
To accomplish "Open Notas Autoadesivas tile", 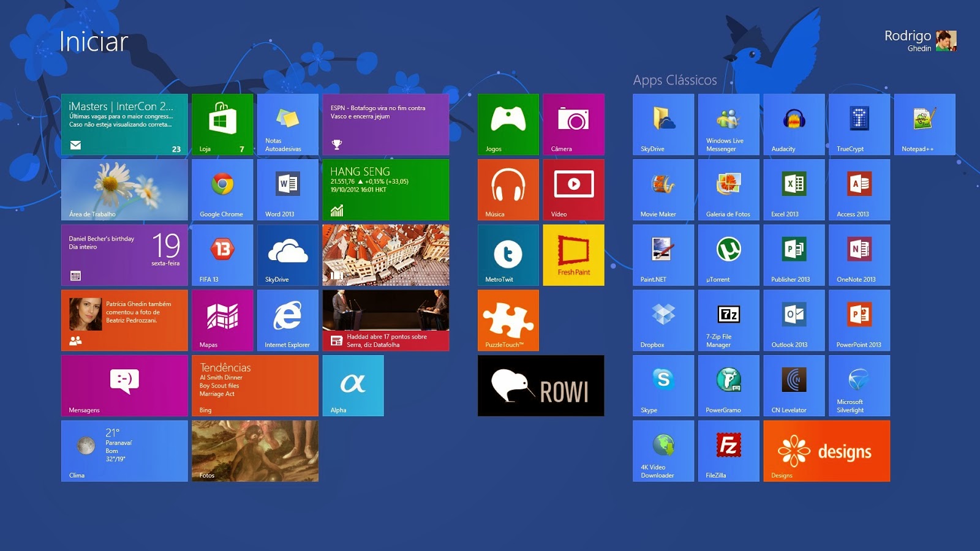I will click(x=288, y=124).
